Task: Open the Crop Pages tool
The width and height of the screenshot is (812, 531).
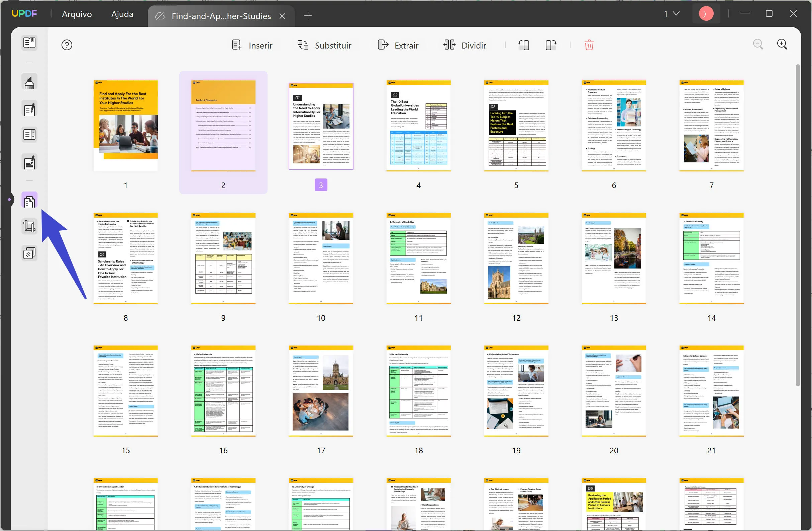Action: (29, 226)
